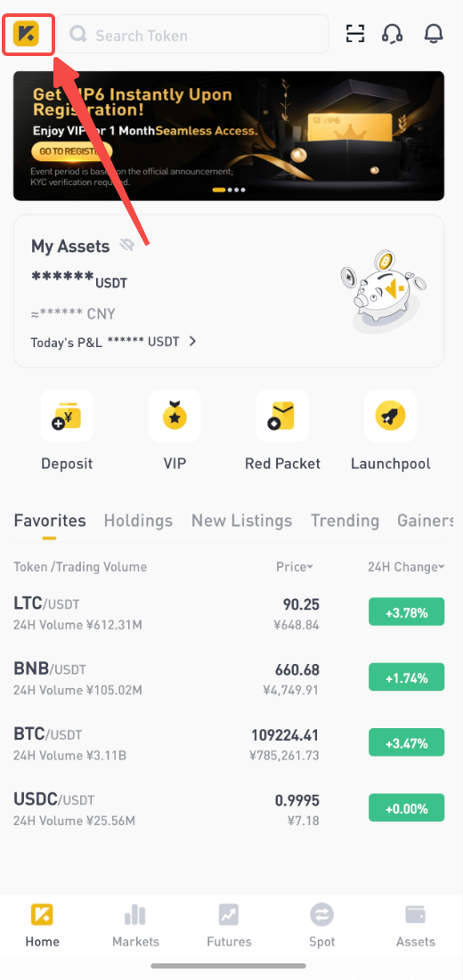Image resolution: width=463 pixels, height=980 pixels.
Task: Expand Today's P&L chevron
Action: tap(192, 341)
